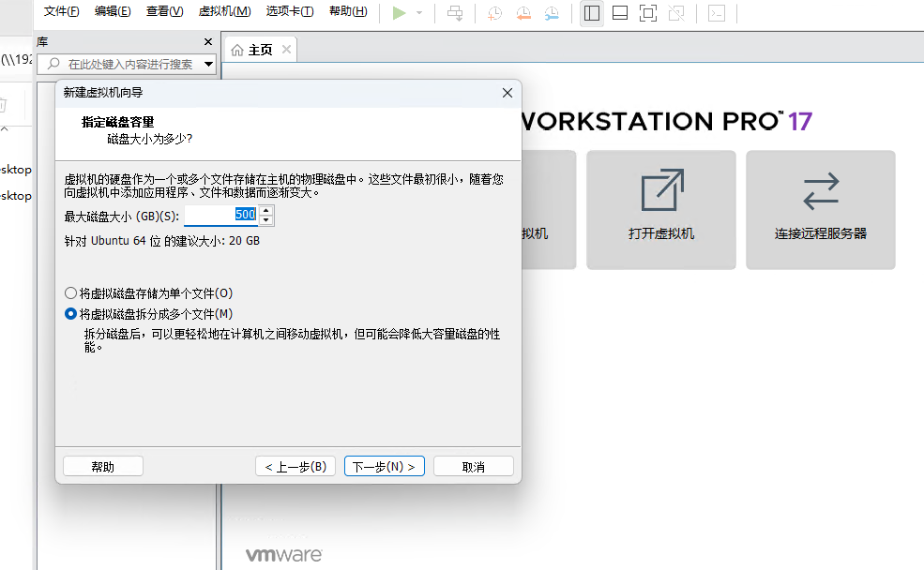Click the 打开虚拟机 card on home page
This screenshot has height=570, width=924.
pos(661,210)
